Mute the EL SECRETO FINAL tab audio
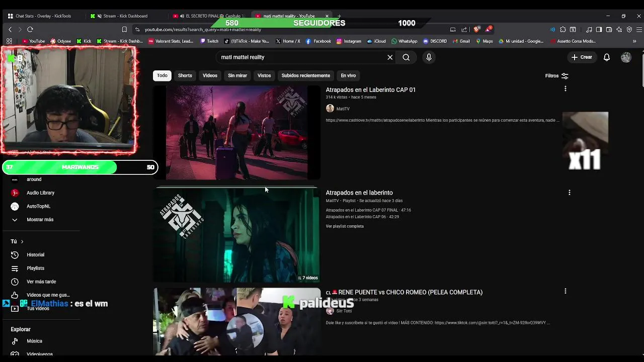This screenshot has width=644, height=362. 182,16
